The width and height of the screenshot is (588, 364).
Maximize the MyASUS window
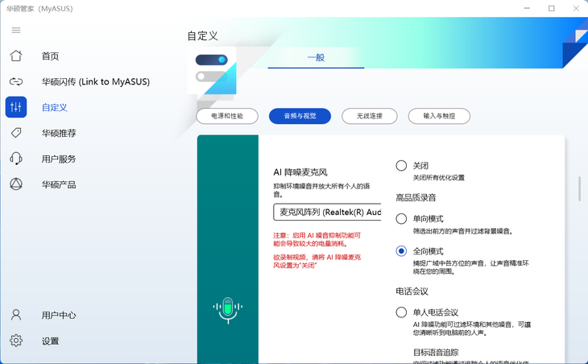click(x=551, y=8)
